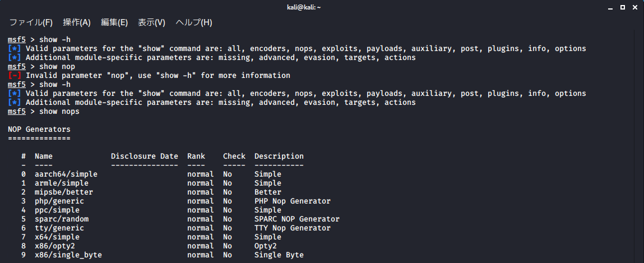Open the 操作(A) menu
The height and width of the screenshot is (263, 644).
(77, 22)
